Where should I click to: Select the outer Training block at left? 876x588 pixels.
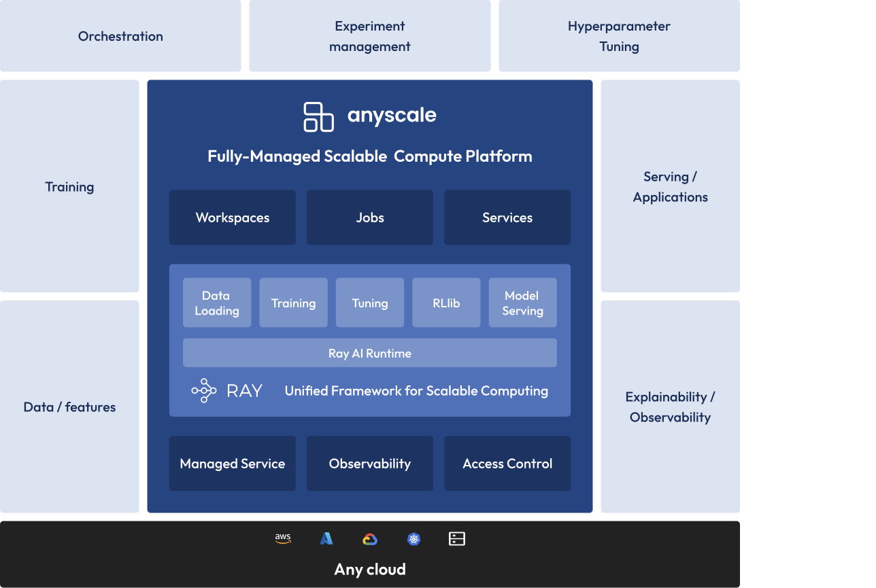point(69,186)
